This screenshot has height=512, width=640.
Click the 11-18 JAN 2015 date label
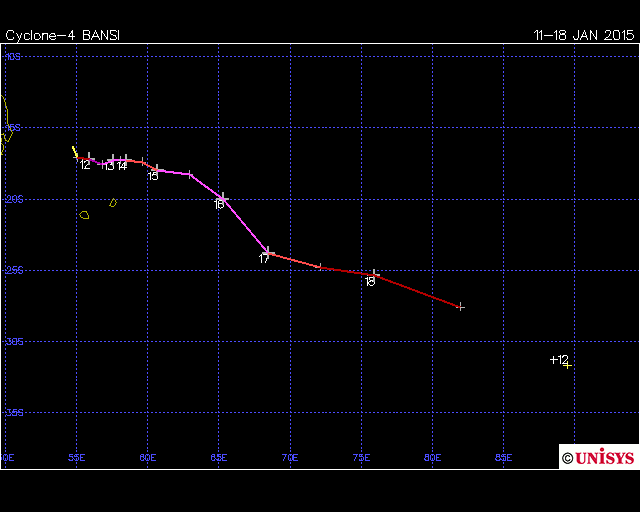tap(584, 35)
